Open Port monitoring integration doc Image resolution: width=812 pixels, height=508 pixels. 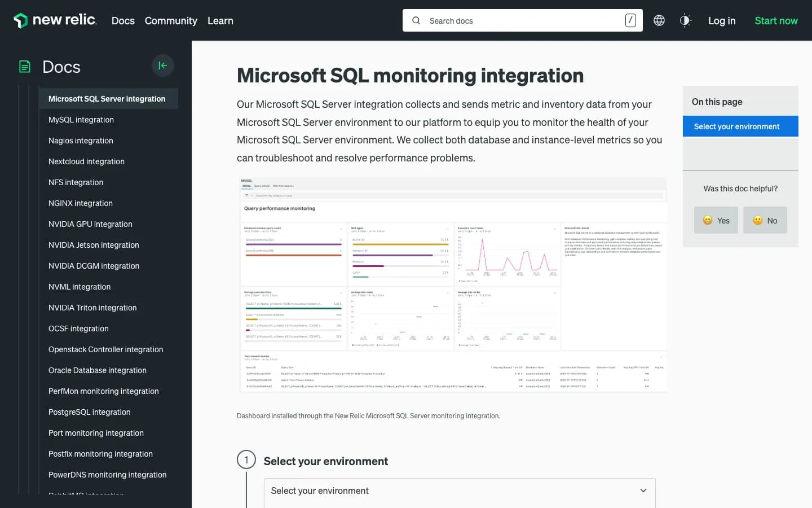(96, 433)
